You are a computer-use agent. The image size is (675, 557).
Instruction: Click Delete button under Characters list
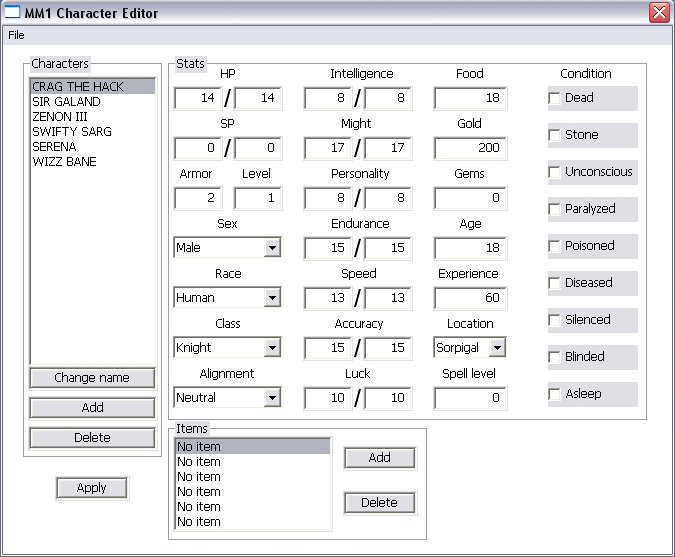[92, 438]
